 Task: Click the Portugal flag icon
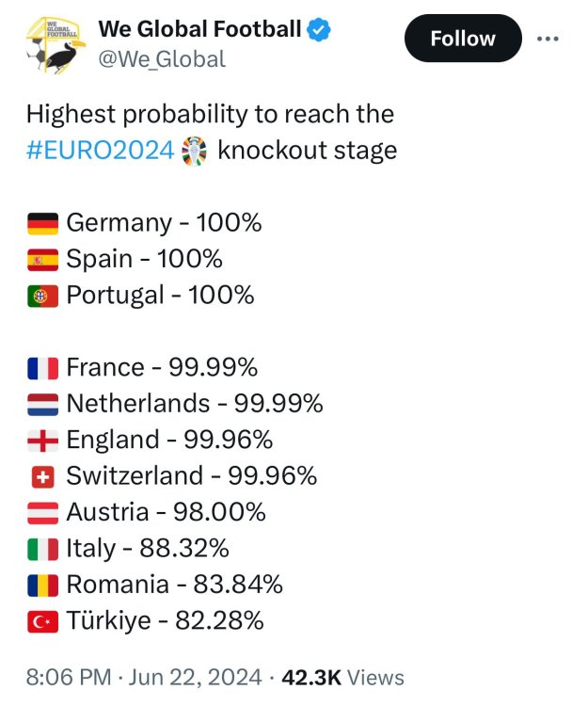point(43,295)
